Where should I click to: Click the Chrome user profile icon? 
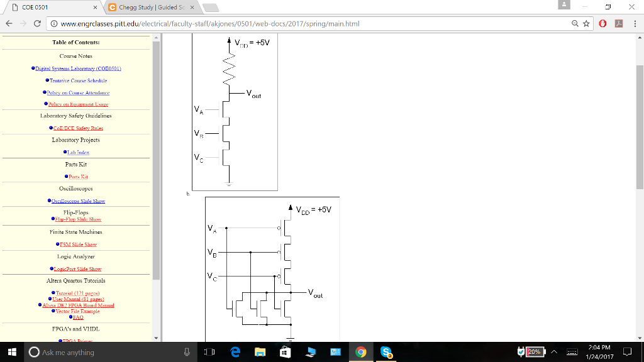pyautogui.click(x=564, y=5)
